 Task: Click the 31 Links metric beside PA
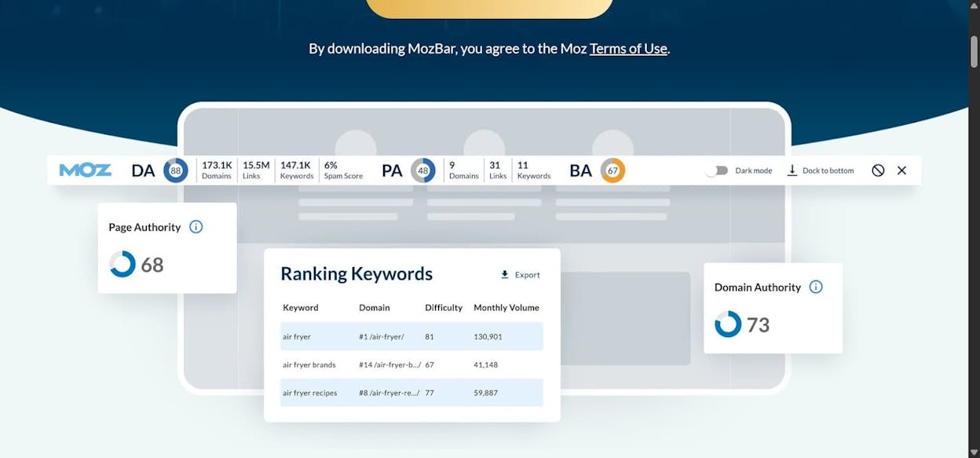pyautogui.click(x=498, y=170)
